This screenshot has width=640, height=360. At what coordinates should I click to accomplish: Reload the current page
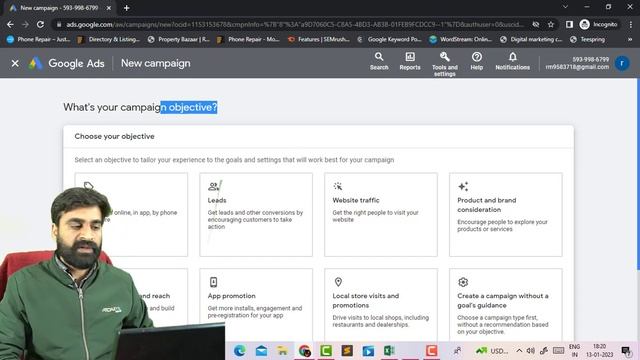pyautogui.click(x=40, y=24)
